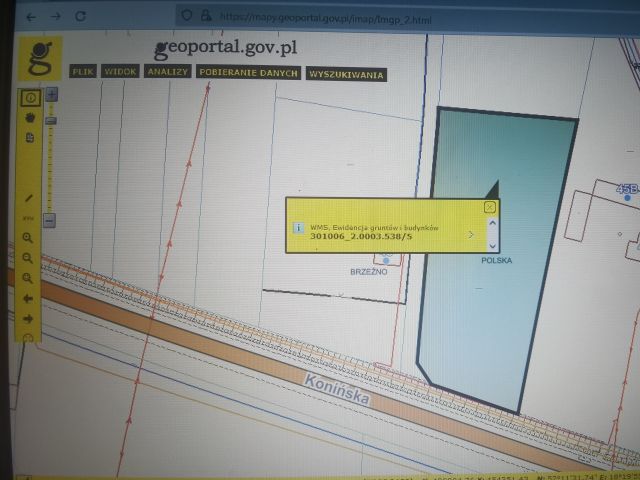The height and width of the screenshot is (480, 640).
Task: Click the minus button on zoom slider
Action: [x=49, y=221]
